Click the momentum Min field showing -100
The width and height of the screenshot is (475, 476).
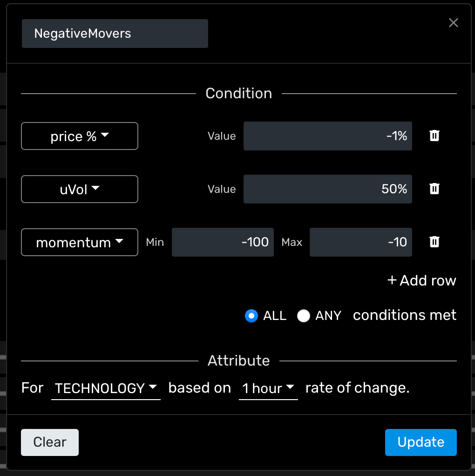pos(223,242)
